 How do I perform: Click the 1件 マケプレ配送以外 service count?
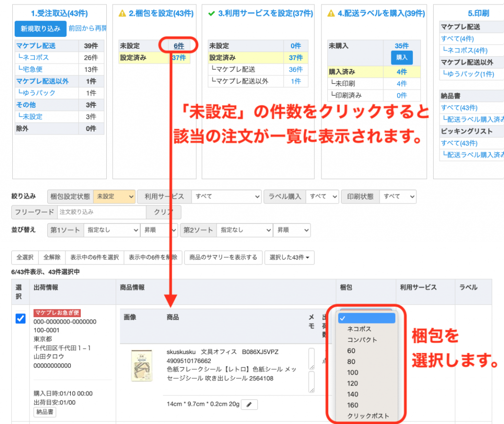[296, 81]
